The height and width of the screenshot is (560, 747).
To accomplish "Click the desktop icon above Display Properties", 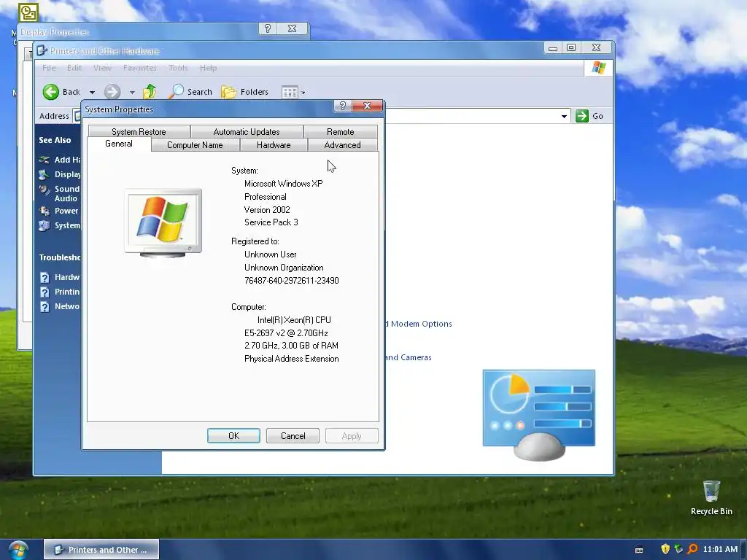I will [x=28, y=12].
